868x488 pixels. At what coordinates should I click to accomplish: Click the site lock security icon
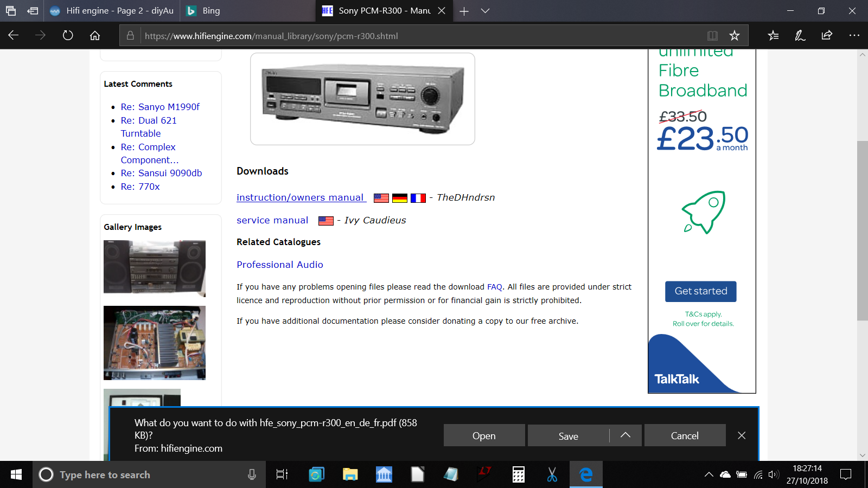tap(130, 36)
